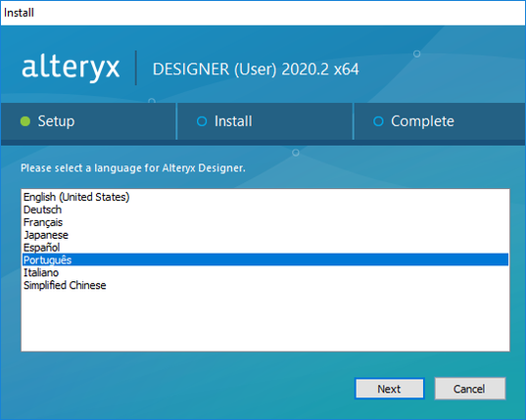Choose Español as installer language
The width and height of the screenshot is (526, 420).
point(265,248)
